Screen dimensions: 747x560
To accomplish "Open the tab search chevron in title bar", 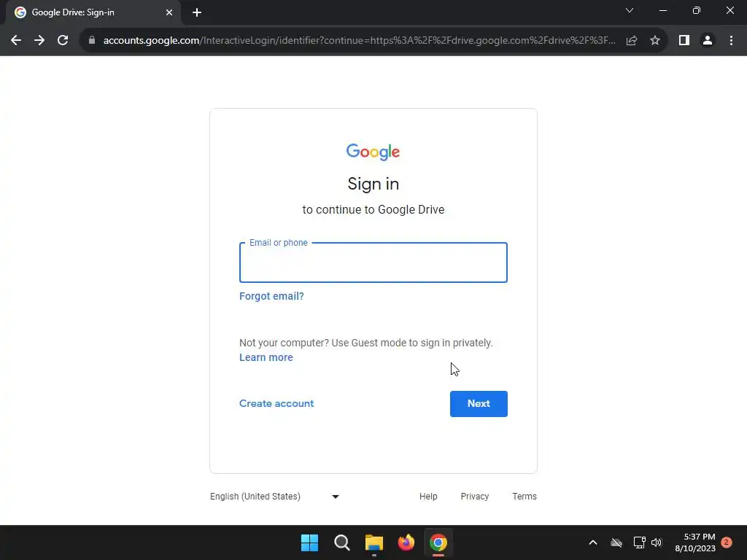I will tap(630, 10).
